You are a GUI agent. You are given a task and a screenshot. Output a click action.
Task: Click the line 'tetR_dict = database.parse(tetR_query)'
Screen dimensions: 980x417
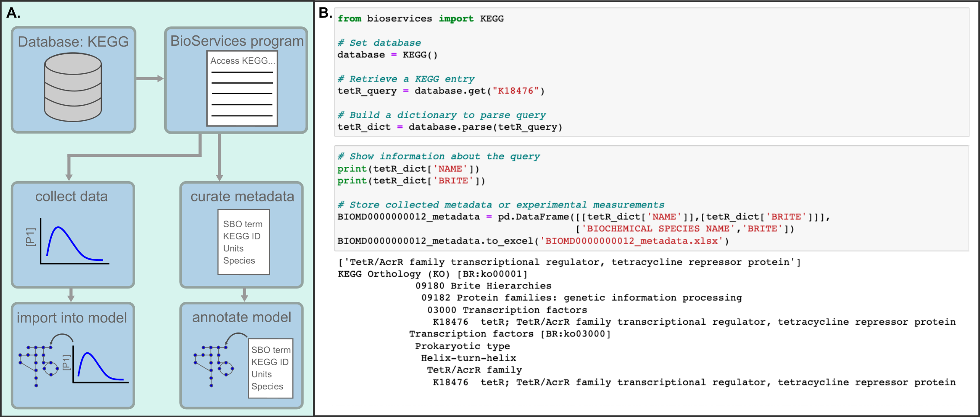point(449,127)
